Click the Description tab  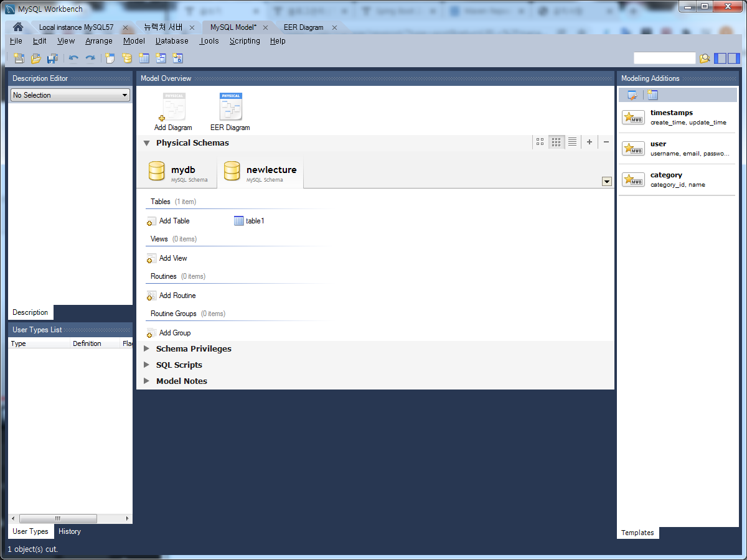click(x=31, y=312)
